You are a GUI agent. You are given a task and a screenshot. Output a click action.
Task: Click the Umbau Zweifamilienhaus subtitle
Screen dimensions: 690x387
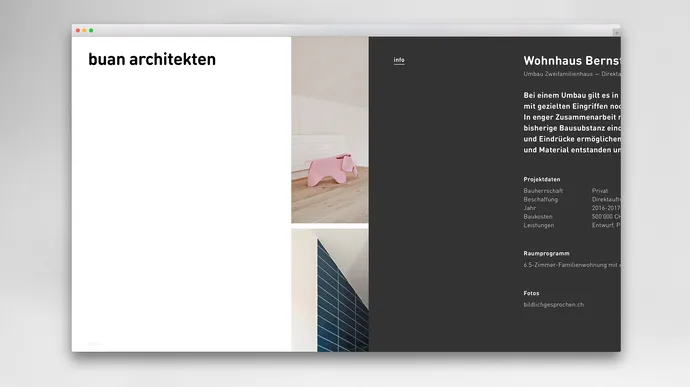coord(572,74)
